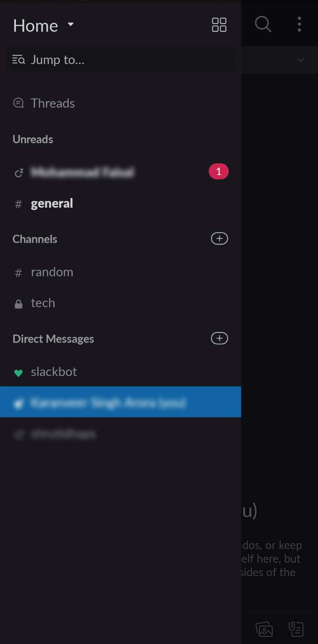Open the workspace grid switcher icon
The width and height of the screenshot is (318, 644).
[219, 25]
